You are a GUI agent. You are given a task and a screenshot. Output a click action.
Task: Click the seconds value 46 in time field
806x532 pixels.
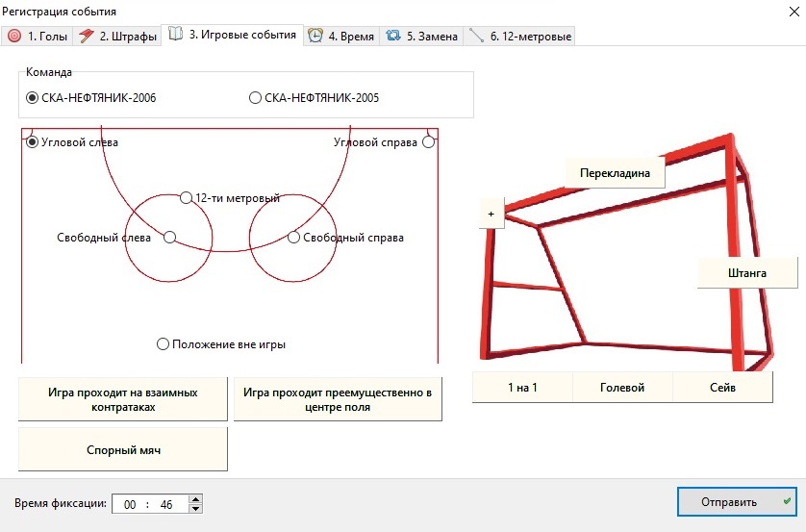click(x=166, y=504)
